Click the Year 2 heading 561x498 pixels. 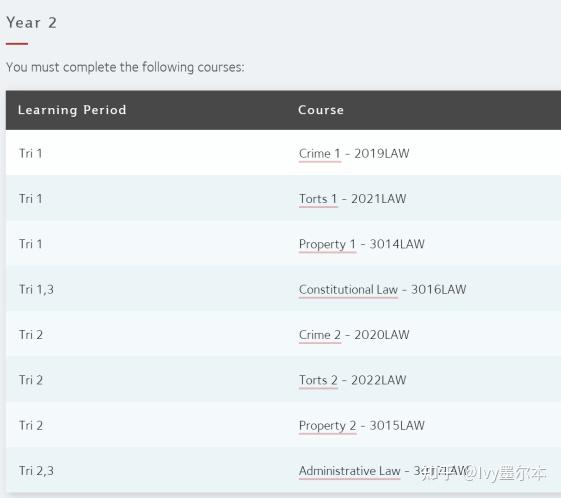(x=31, y=23)
